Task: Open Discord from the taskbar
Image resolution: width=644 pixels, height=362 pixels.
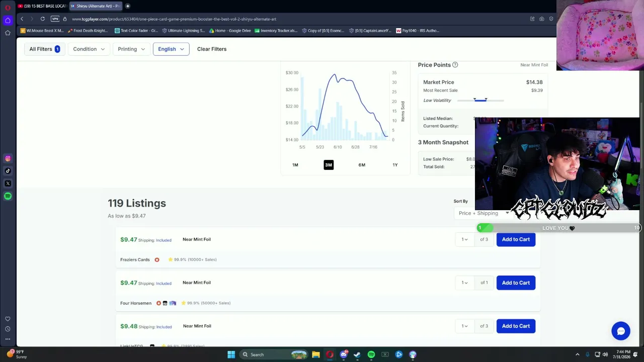Action: click(344, 354)
